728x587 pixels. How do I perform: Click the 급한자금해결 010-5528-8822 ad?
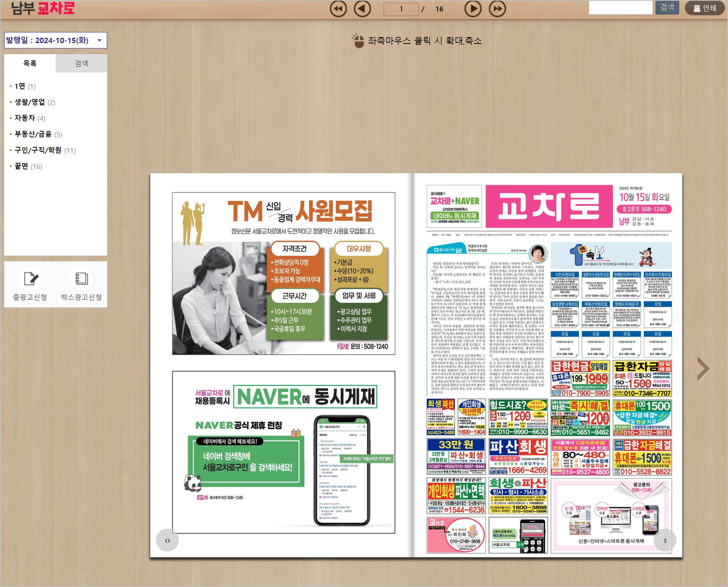tap(642, 457)
